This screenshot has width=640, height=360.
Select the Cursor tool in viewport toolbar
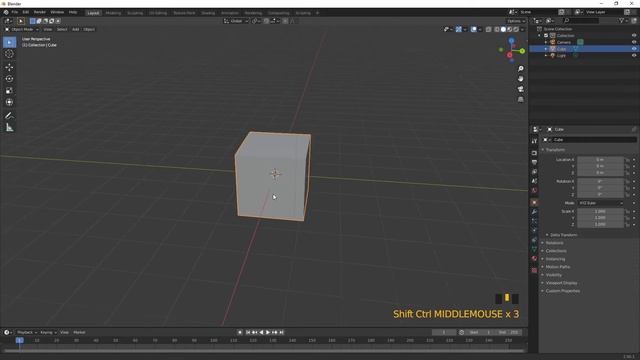(9, 54)
